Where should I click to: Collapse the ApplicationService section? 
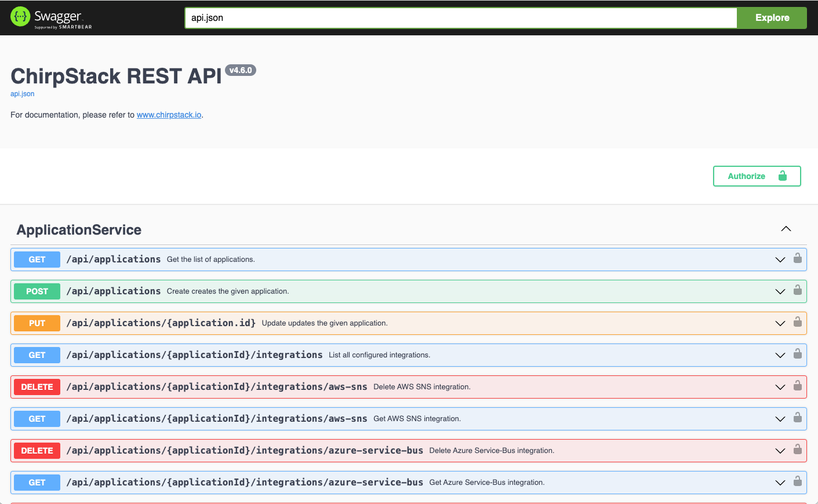(x=786, y=229)
